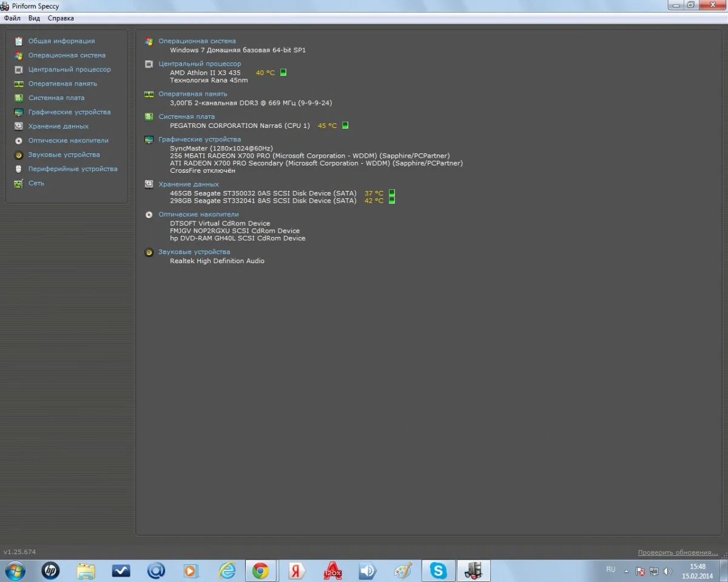This screenshot has width=728, height=582.
Task: Open Windows Explorer from the taskbar
Action: click(x=86, y=570)
